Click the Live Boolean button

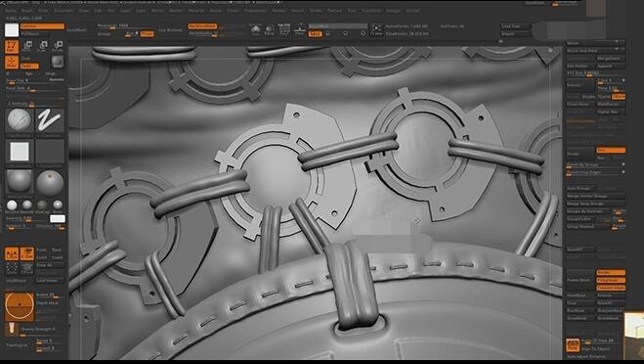click(x=170, y=30)
